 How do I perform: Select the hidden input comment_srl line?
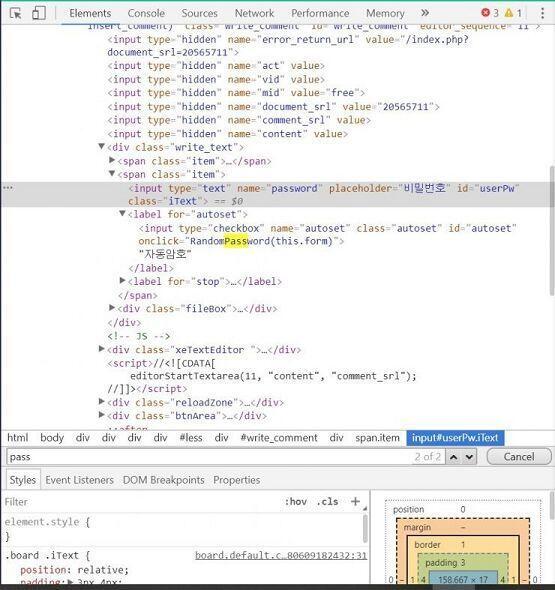click(239, 120)
